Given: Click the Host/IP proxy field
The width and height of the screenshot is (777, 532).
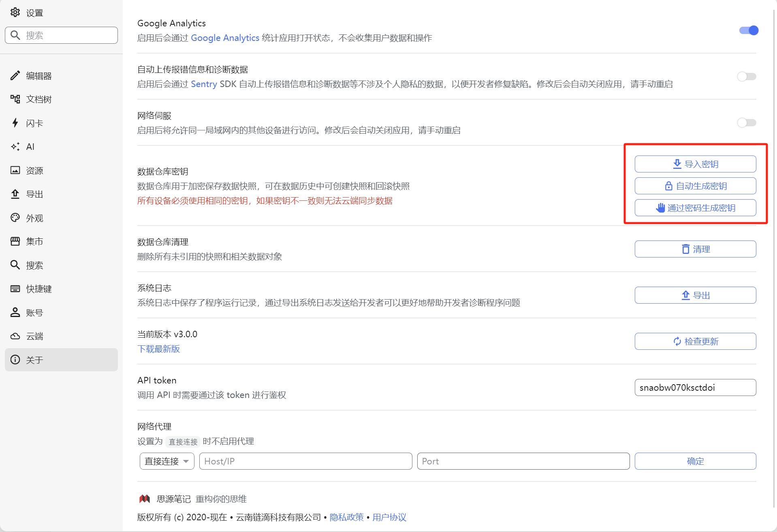Looking at the screenshot, I should coord(305,461).
